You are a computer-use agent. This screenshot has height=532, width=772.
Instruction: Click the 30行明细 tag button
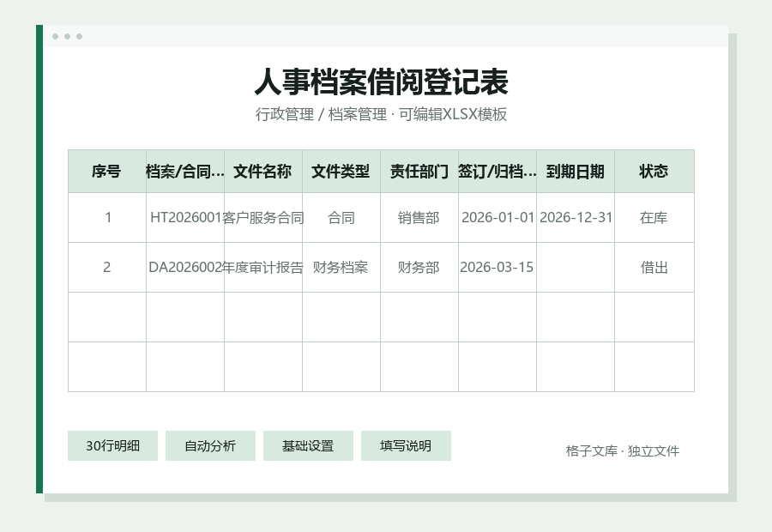(112, 446)
